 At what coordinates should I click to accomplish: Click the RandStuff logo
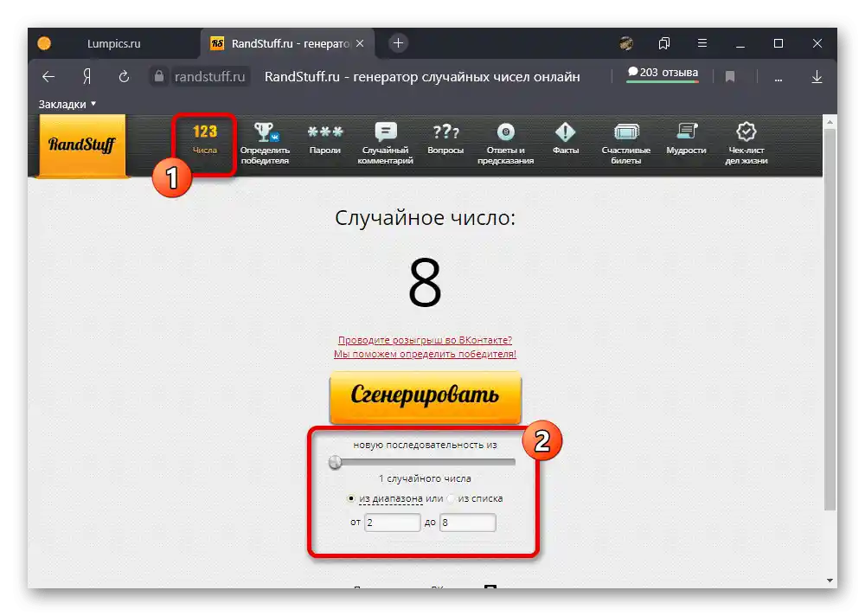[x=81, y=145]
